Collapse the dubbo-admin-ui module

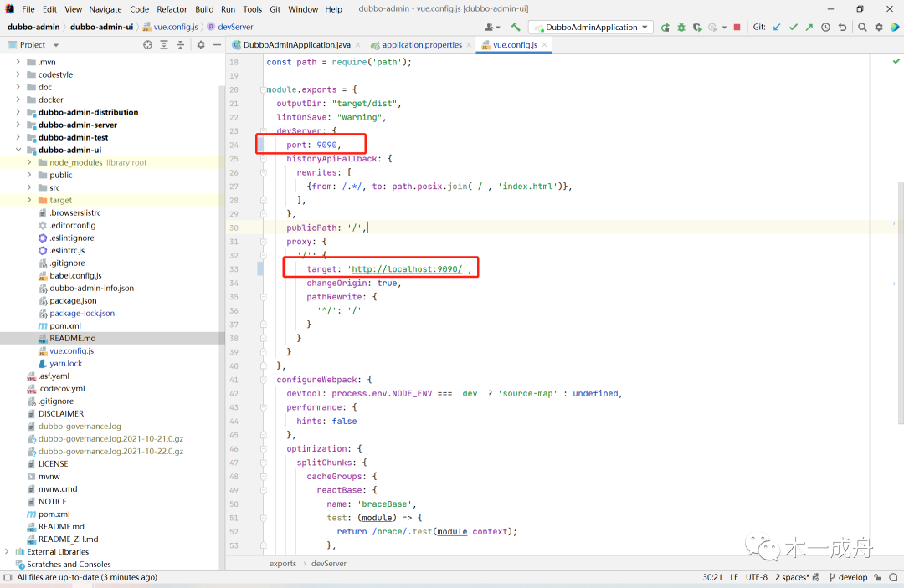point(18,150)
